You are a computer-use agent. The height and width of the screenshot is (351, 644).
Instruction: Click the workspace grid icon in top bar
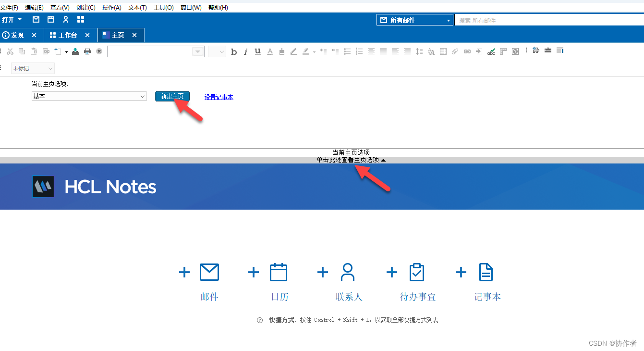tap(81, 20)
